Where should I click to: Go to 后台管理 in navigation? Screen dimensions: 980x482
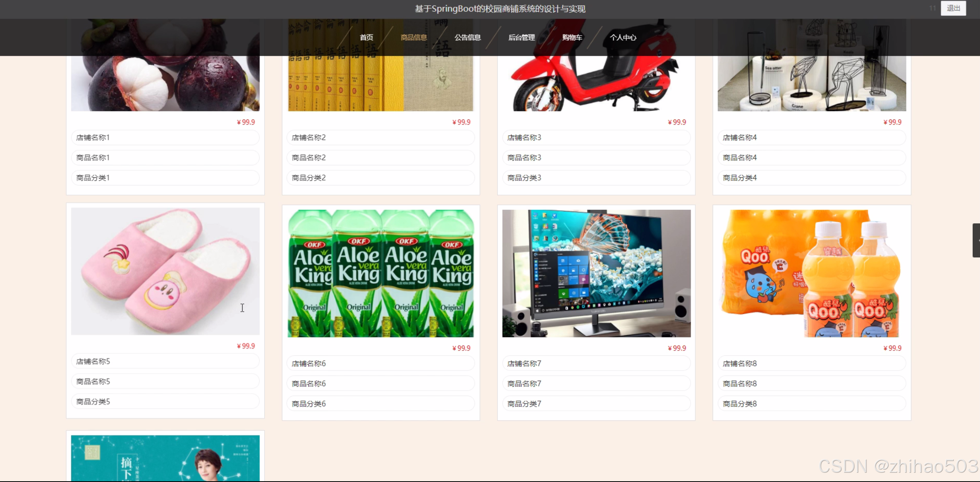(x=521, y=38)
